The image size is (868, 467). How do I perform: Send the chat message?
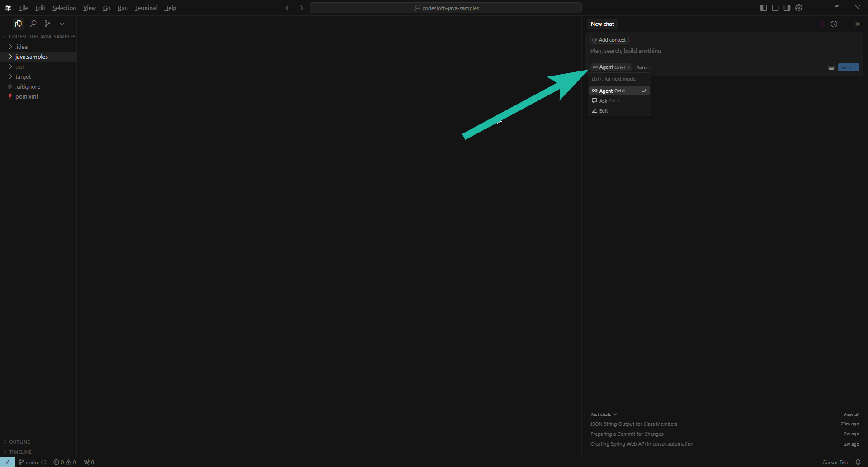pos(848,67)
